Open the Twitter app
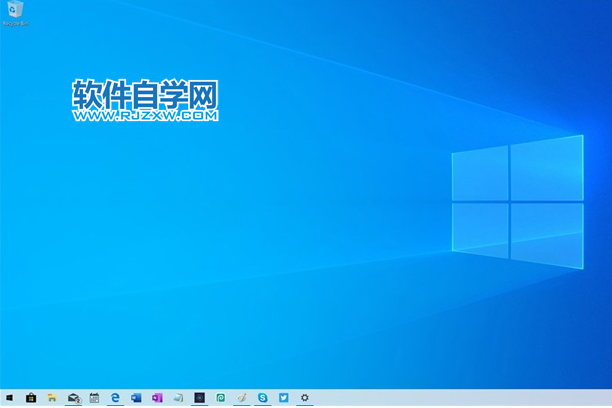This screenshot has height=408, width=612. pyautogui.click(x=284, y=398)
